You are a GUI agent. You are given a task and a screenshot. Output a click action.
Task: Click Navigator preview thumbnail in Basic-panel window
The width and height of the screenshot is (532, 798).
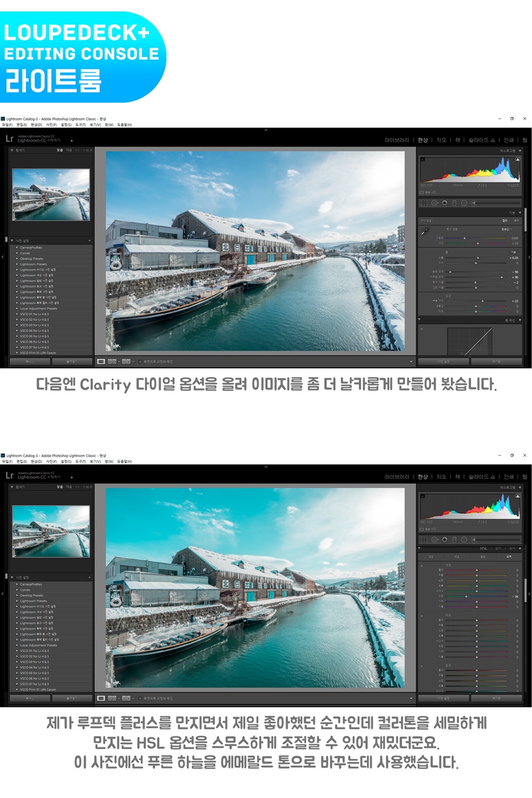51,195
